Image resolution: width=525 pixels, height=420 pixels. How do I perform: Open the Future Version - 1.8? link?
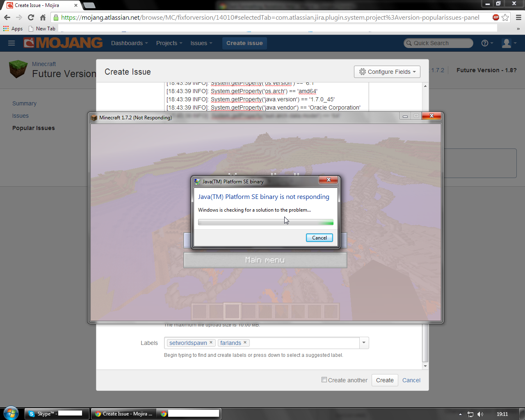pyautogui.click(x=486, y=70)
